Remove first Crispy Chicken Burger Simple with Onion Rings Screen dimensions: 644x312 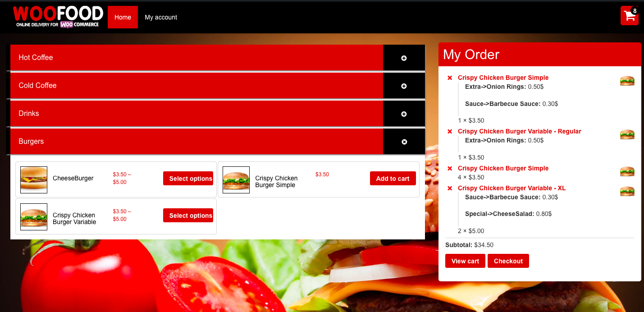449,78
